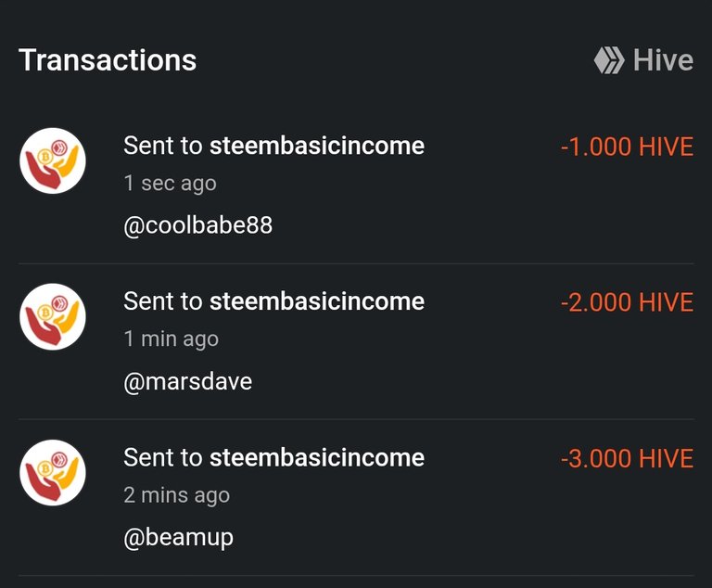Click the '1 min ago' timestamp
This screenshot has height=588, width=712.
click(172, 339)
